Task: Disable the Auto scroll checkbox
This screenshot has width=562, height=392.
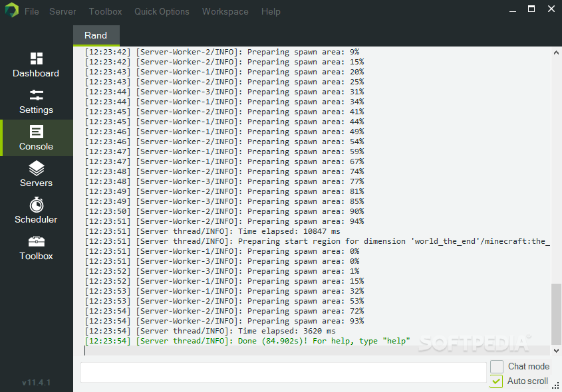Action: tap(497, 381)
